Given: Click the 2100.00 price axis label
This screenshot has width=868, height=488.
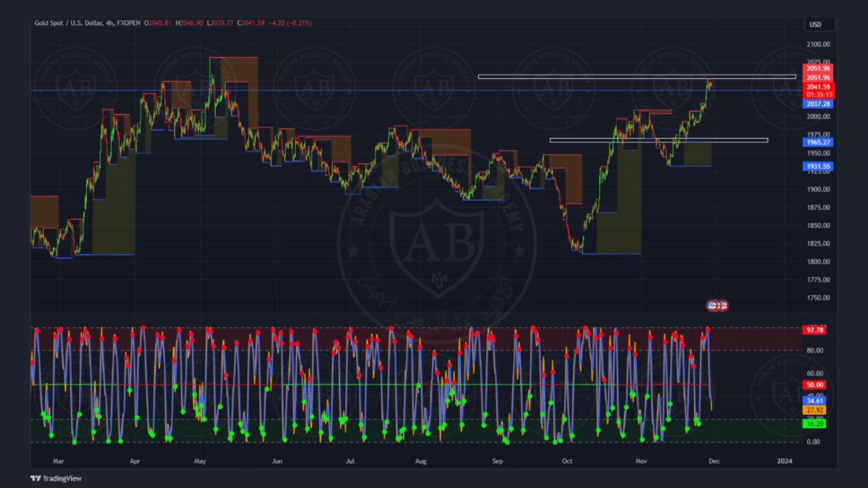Looking at the screenshot, I should [x=818, y=44].
